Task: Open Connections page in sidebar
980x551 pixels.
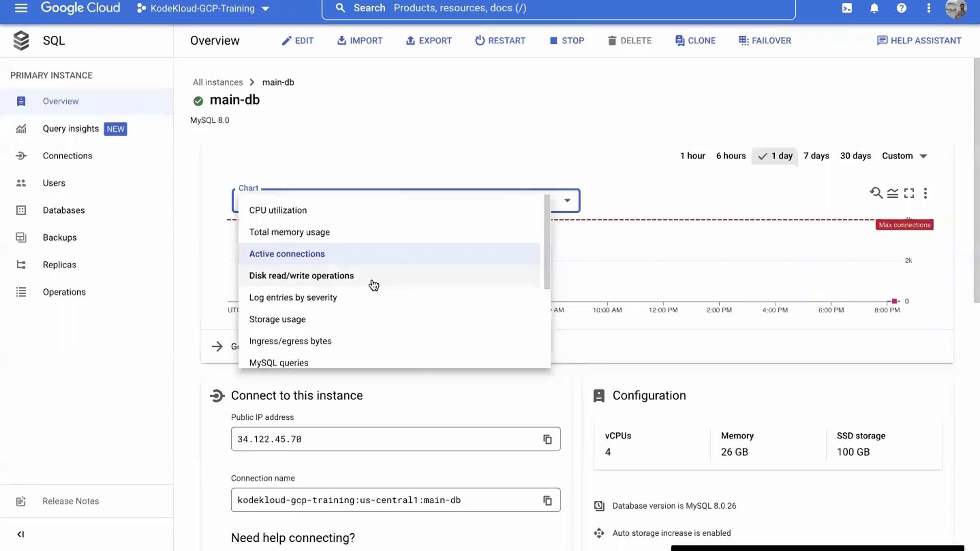Action: (x=86, y=156)
